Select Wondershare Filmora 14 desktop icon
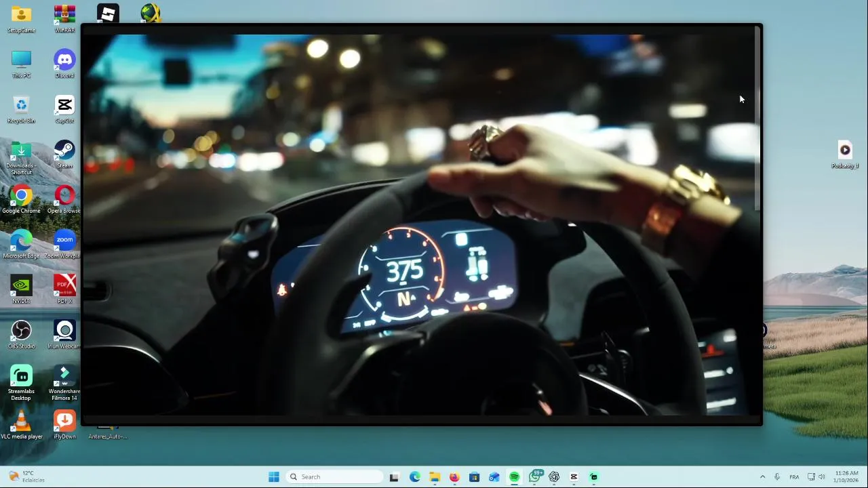Screen dimensions: 868x488 64,383
